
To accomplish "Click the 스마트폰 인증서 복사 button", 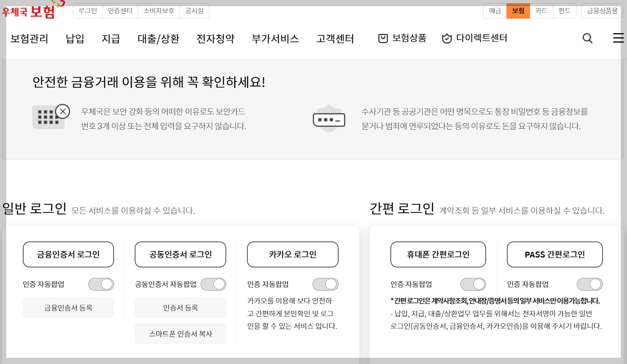I will coord(180,333).
